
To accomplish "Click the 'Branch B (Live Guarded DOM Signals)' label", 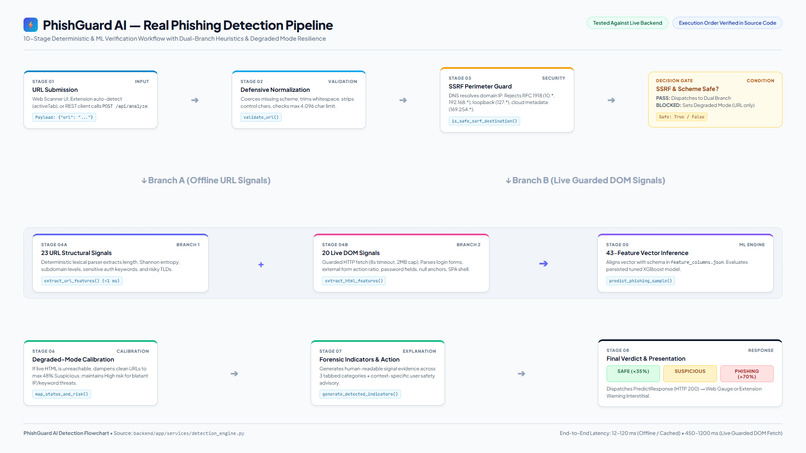I will point(585,180).
